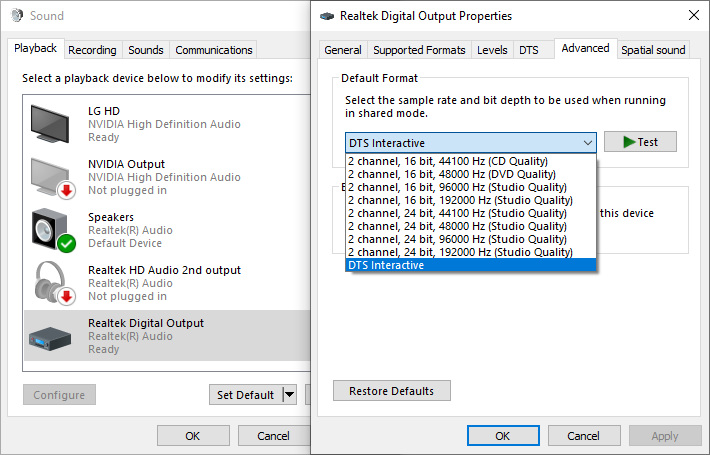
Task: Click Cancel in the Sound window
Action: 273,436
